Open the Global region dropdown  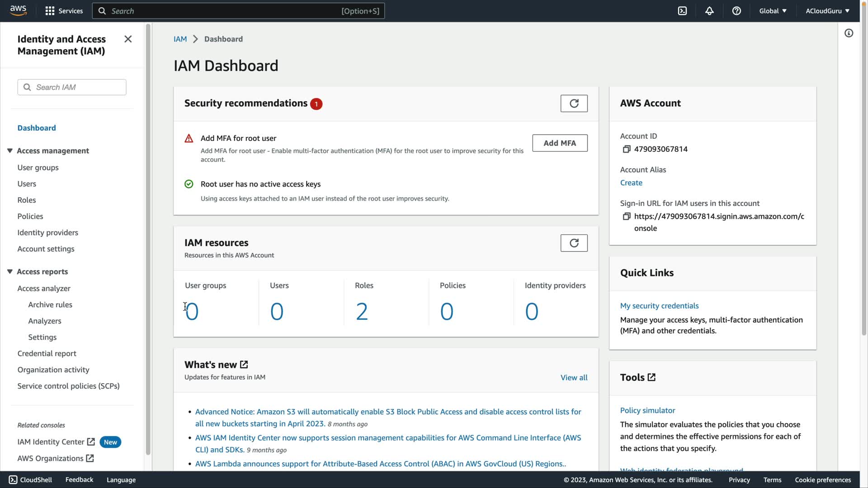click(773, 11)
